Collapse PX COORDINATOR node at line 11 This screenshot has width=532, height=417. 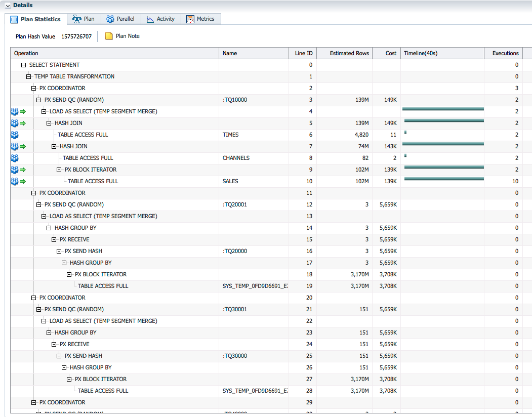[x=34, y=193]
